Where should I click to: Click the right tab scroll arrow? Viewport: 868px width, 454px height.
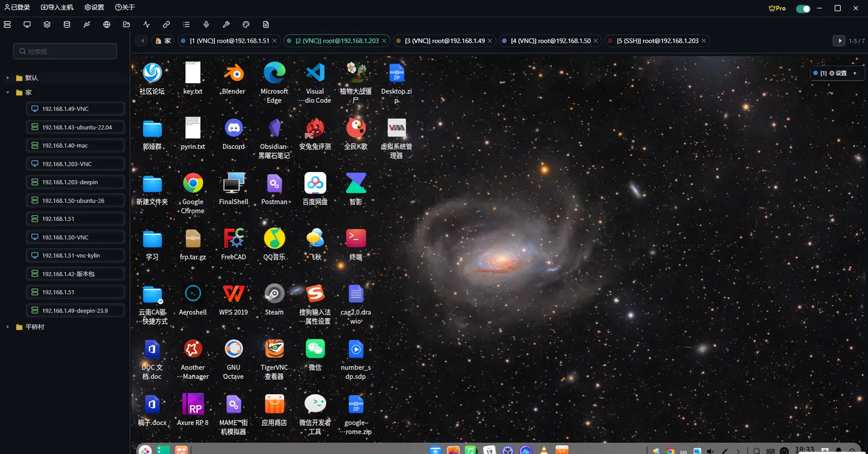point(839,41)
